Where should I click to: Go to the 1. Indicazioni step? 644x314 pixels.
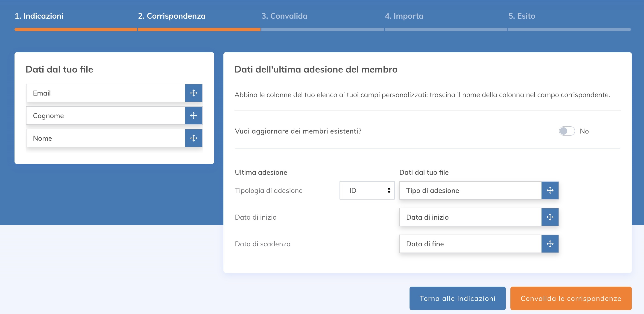coord(39,16)
